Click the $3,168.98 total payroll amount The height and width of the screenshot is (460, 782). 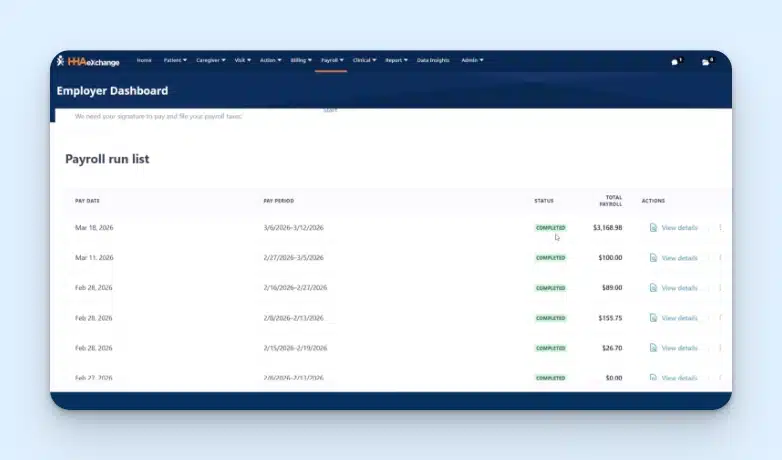(607, 228)
